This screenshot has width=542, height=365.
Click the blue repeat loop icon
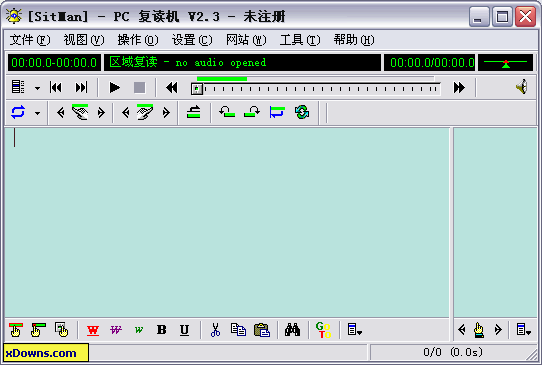pos(18,112)
